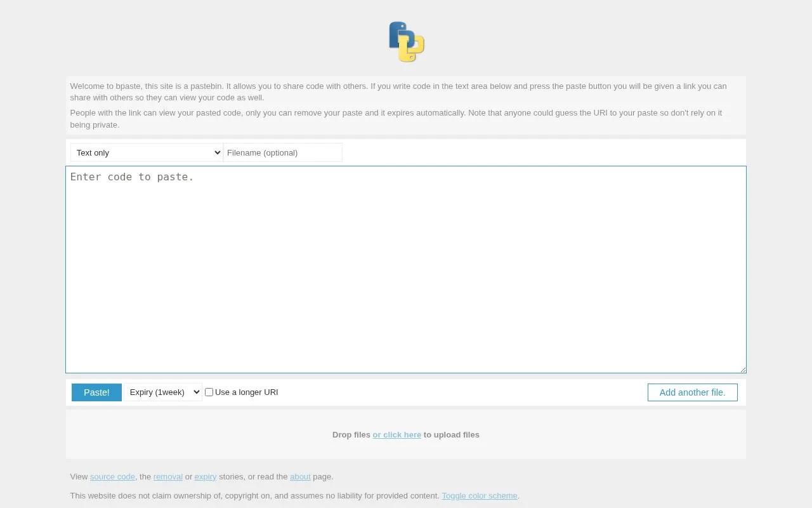
Task: Click the Add another file button
Action: click(x=693, y=392)
